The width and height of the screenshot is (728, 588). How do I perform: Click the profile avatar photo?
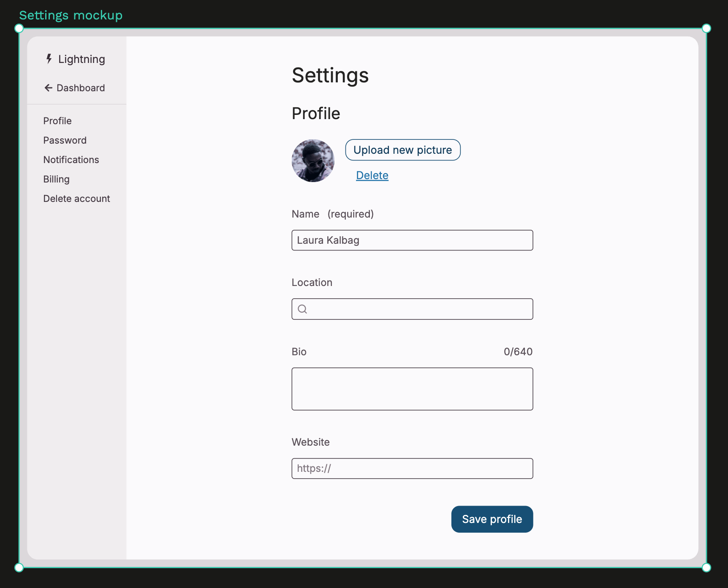[313, 161]
